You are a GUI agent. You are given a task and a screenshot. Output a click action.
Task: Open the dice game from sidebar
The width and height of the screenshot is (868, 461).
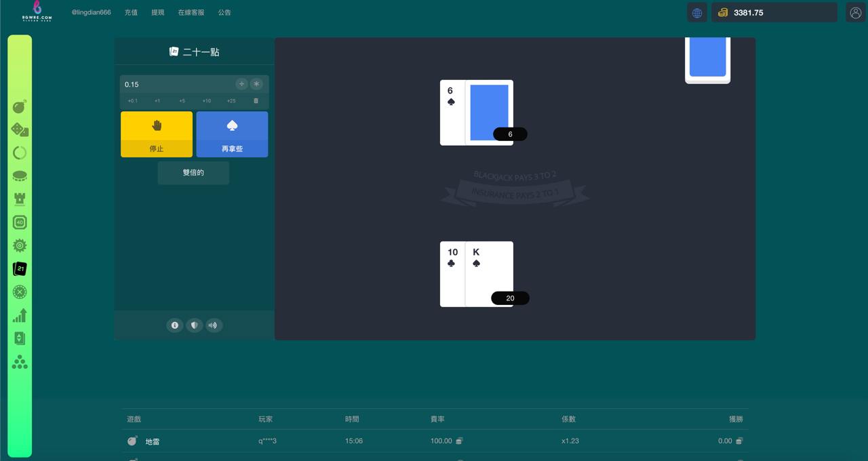(20, 129)
